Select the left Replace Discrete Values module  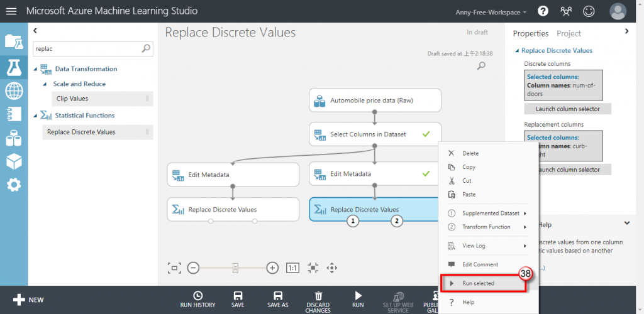pos(233,210)
